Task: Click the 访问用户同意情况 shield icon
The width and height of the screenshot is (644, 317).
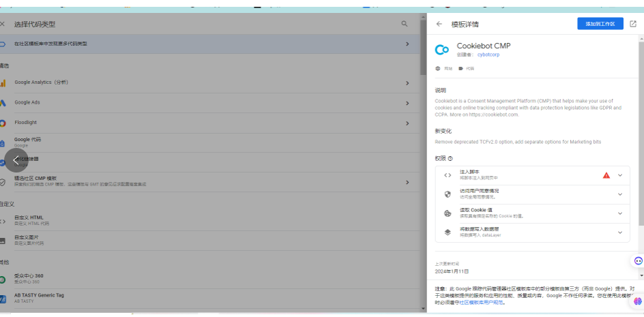Action: pyautogui.click(x=448, y=194)
